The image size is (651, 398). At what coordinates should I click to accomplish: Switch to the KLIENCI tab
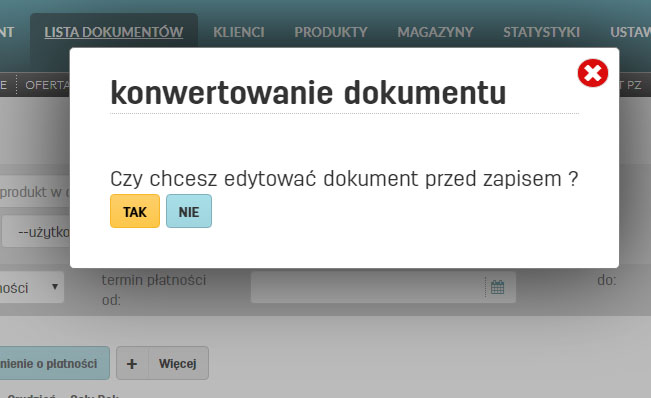[x=239, y=32]
